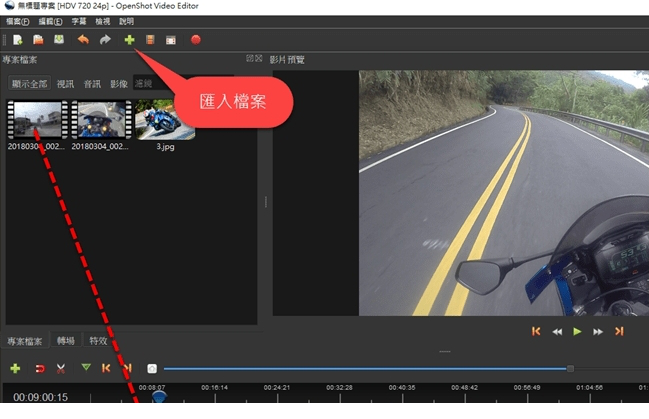Click the video preview image
The width and height of the screenshot is (649, 419).
click(504, 193)
